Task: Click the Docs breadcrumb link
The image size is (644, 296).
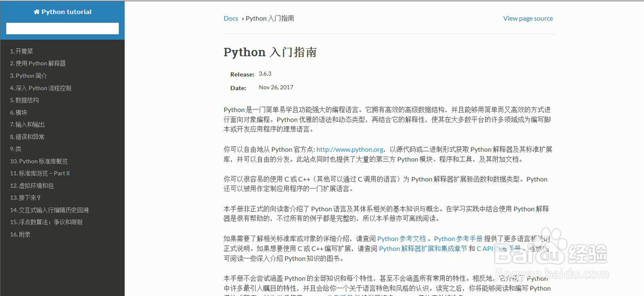Action: [231, 19]
